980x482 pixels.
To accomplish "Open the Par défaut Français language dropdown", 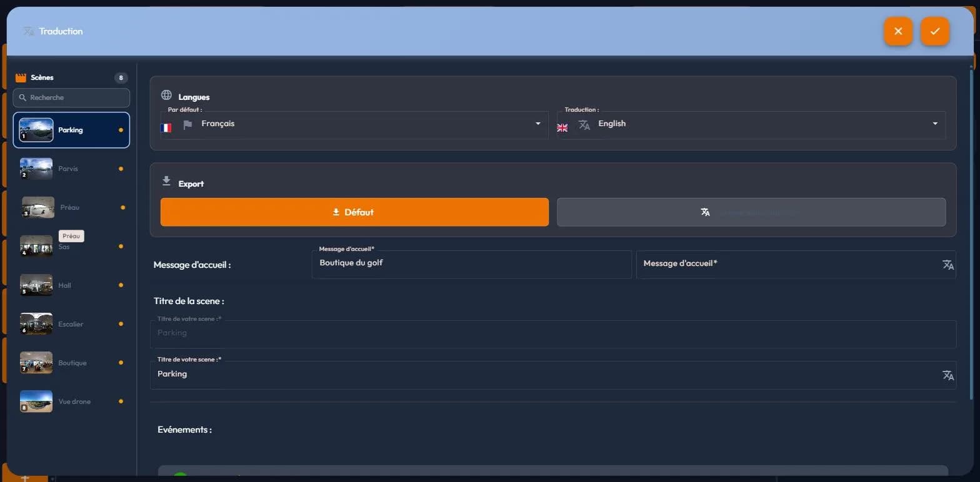I will pos(354,125).
